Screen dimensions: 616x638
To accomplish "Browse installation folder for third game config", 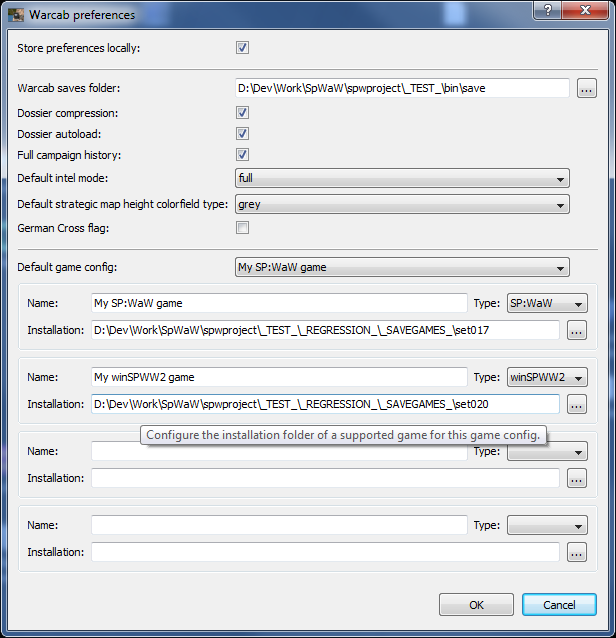I will [x=577, y=478].
